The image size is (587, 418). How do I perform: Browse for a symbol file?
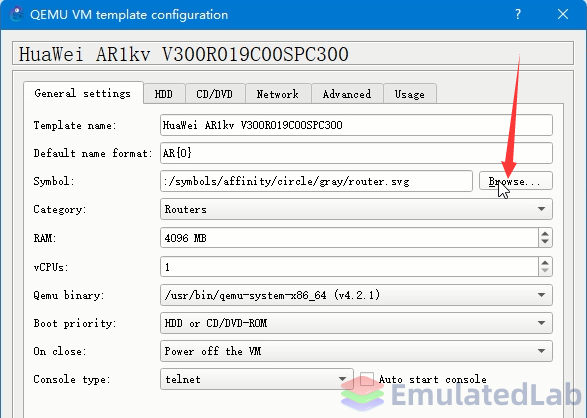515,181
